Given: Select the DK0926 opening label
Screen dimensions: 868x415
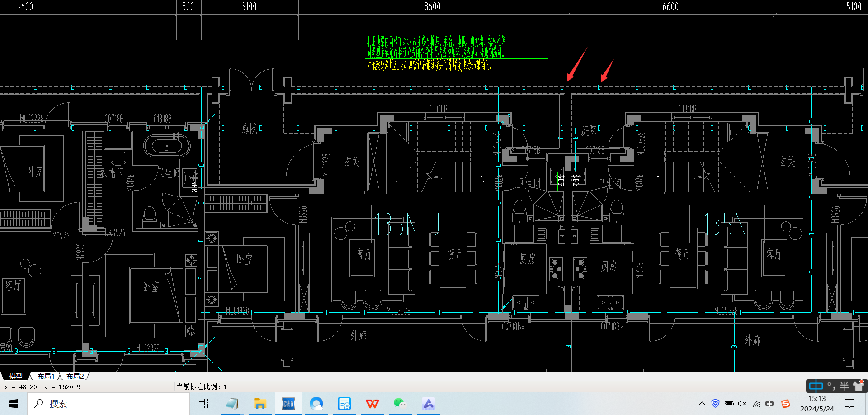Looking at the screenshot, I should 115,233.
